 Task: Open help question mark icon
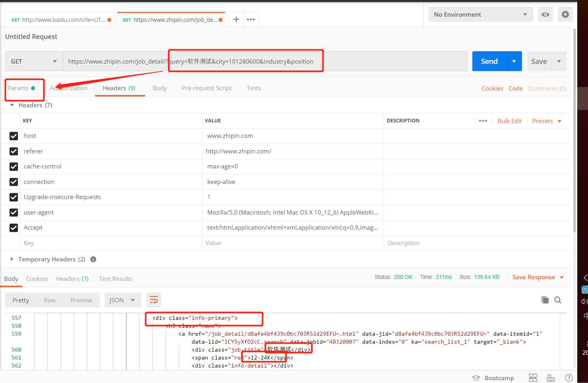coord(569,378)
